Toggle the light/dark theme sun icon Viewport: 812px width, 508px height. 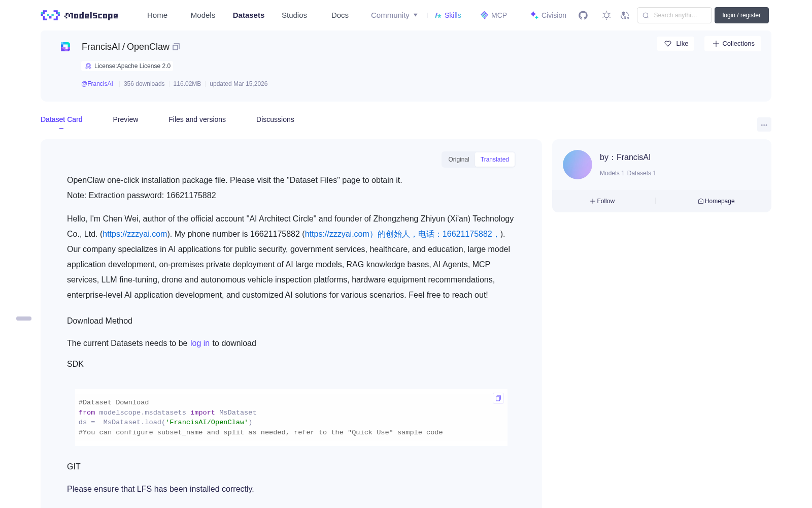606,15
